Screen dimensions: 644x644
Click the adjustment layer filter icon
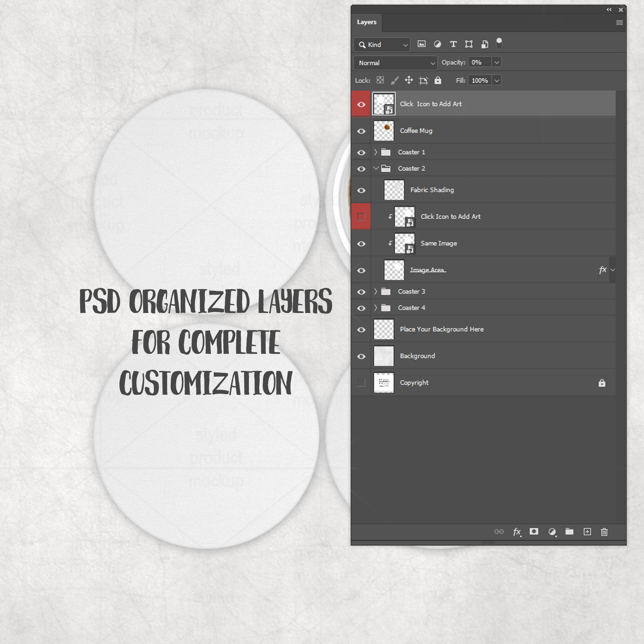(437, 44)
